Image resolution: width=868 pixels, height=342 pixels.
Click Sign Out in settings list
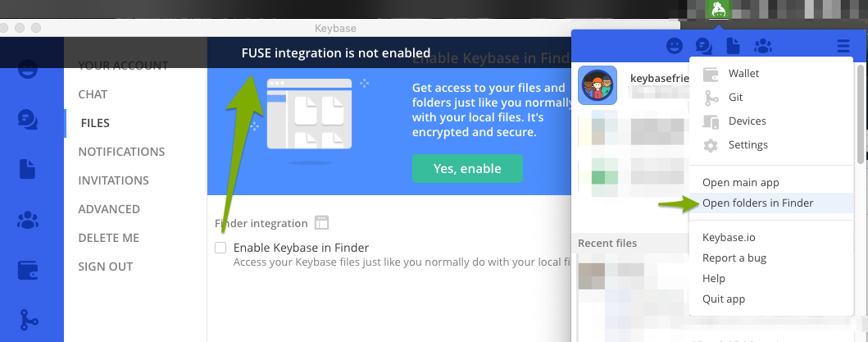[x=105, y=267]
